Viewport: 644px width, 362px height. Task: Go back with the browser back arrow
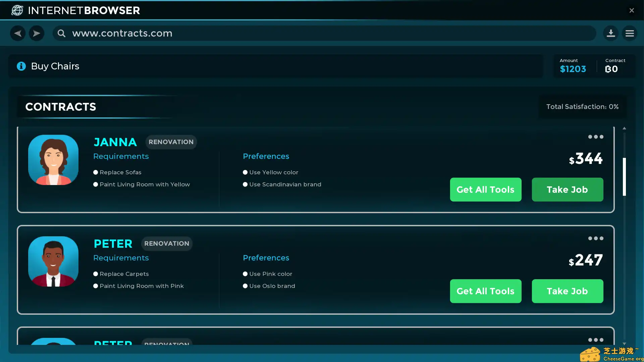[18, 33]
